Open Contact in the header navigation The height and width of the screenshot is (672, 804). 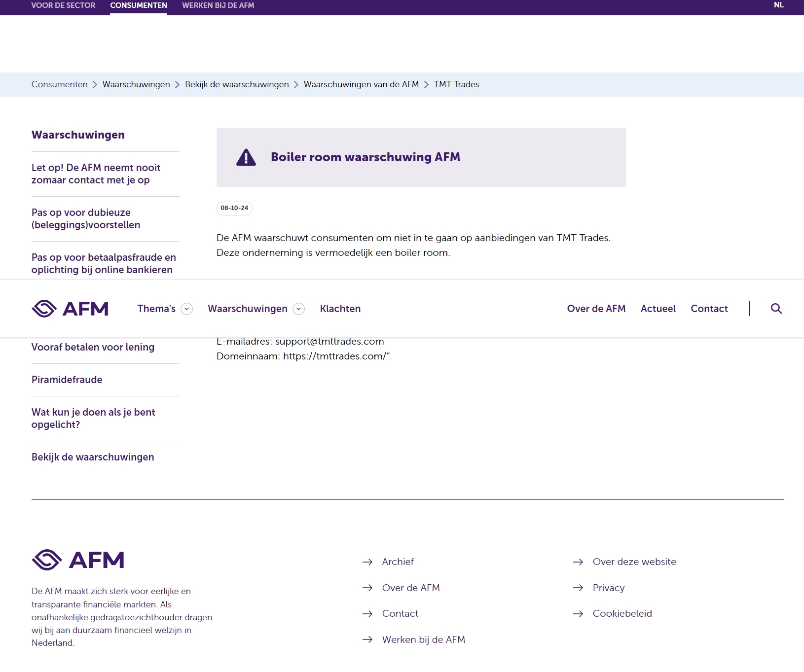pyautogui.click(x=709, y=309)
